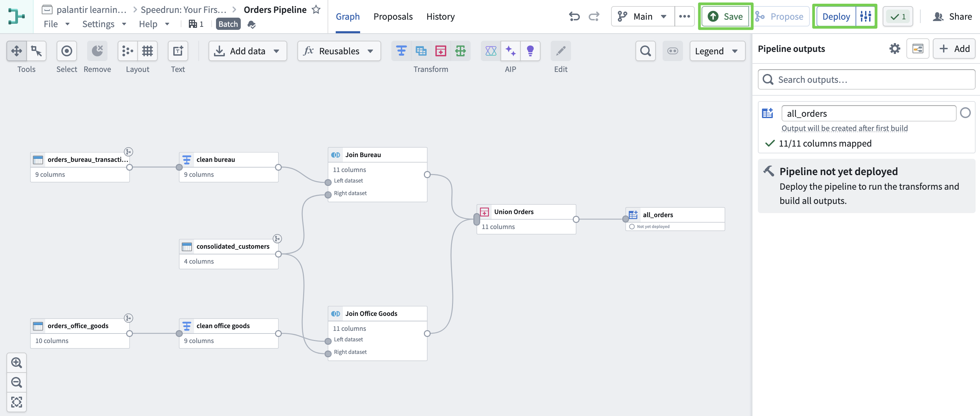Add a text box with Text tool
The width and height of the screenshot is (980, 416).
(178, 51)
